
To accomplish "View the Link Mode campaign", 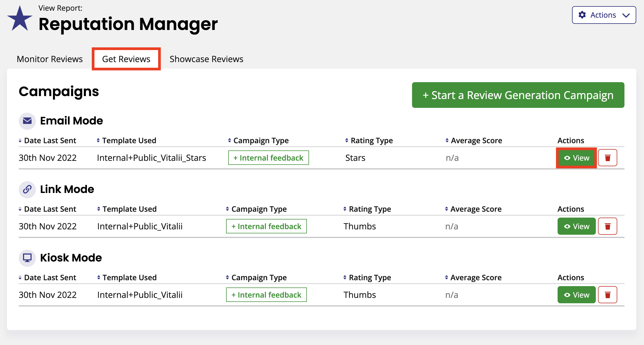I will (x=577, y=226).
